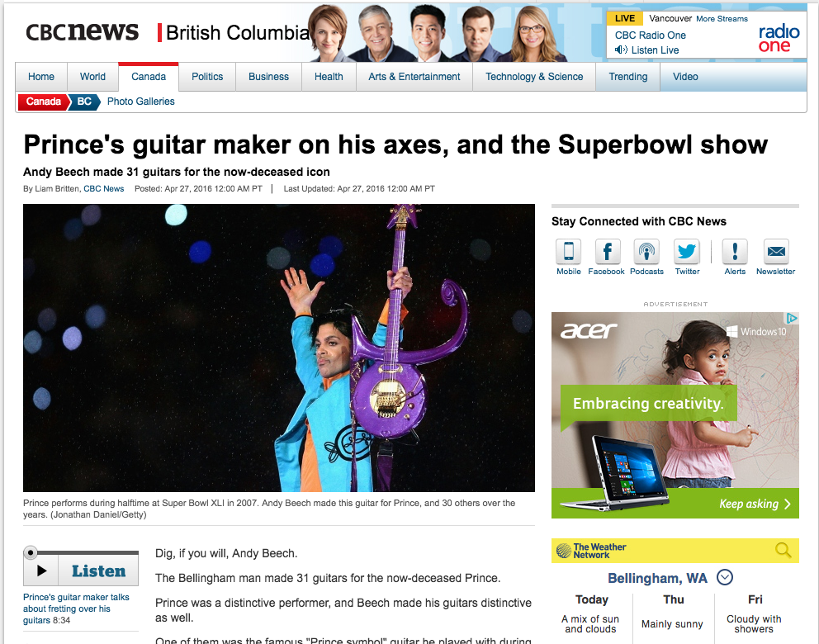Click the Twitter bird icon

(x=686, y=251)
